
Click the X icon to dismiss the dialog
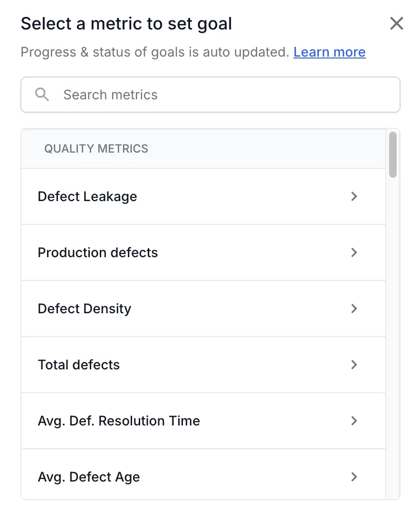[397, 23]
